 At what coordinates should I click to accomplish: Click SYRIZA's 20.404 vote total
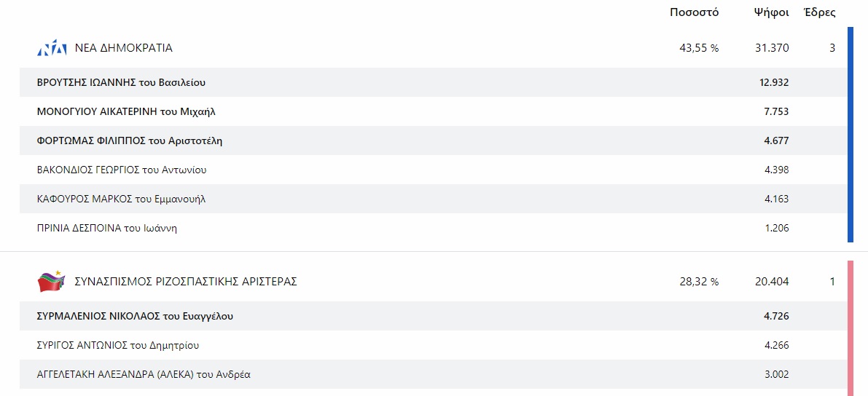click(x=772, y=282)
